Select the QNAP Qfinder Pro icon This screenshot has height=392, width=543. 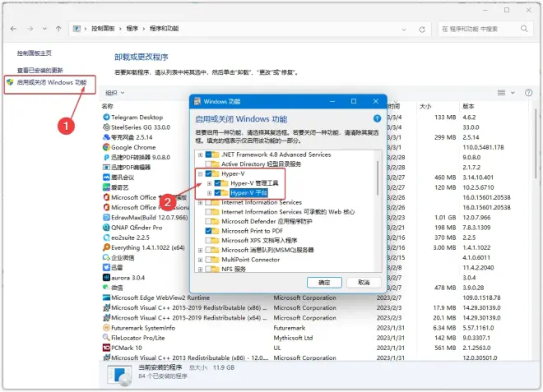pyautogui.click(x=106, y=228)
